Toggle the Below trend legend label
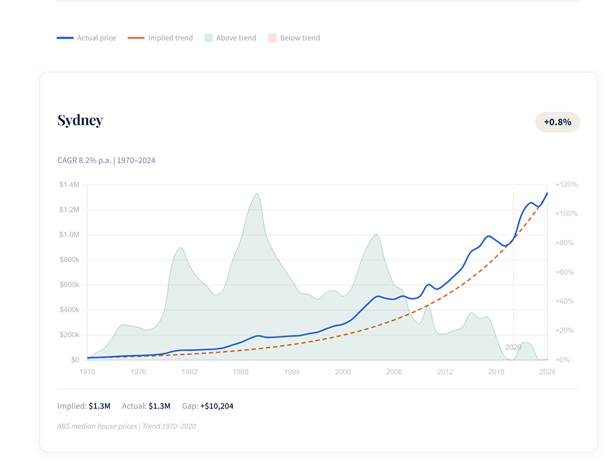This screenshot has width=613, height=471. 300,38
